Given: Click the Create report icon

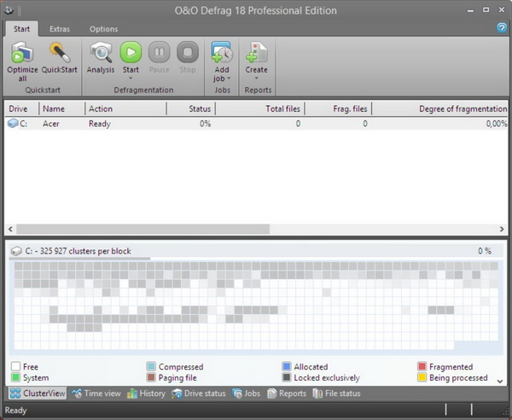Looking at the screenshot, I should [256, 53].
